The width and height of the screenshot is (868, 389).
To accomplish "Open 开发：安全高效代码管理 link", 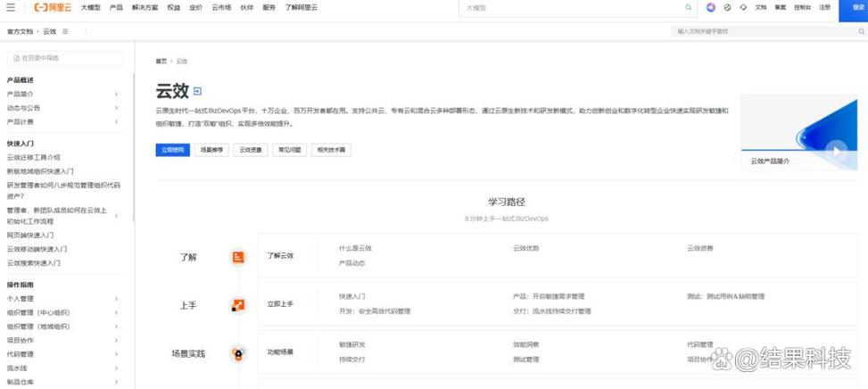I will [x=375, y=311].
